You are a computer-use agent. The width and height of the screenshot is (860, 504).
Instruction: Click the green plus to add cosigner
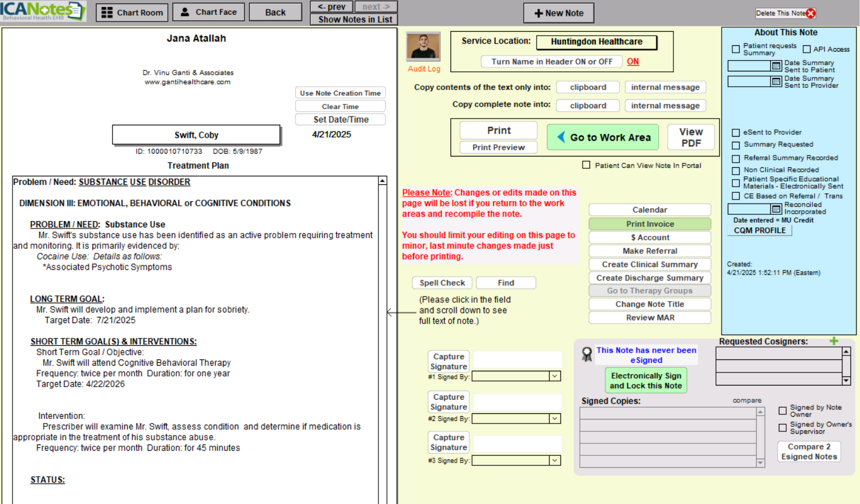click(x=833, y=341)
